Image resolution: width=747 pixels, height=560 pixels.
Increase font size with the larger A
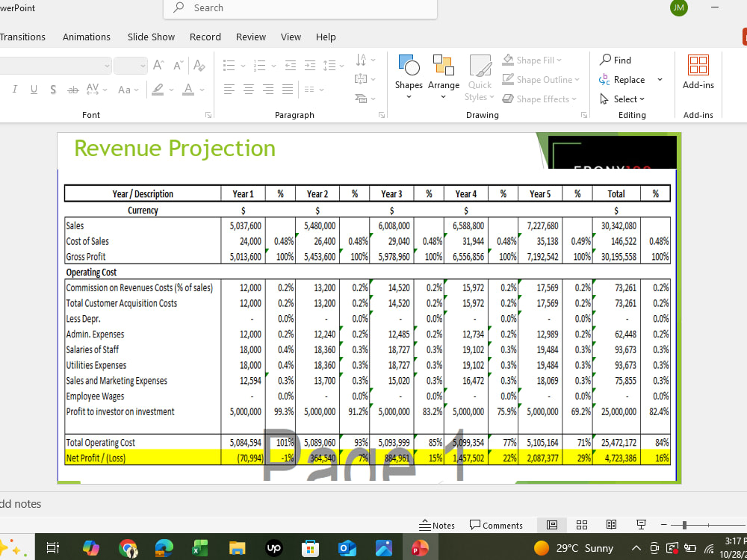[x=158, y=65]
